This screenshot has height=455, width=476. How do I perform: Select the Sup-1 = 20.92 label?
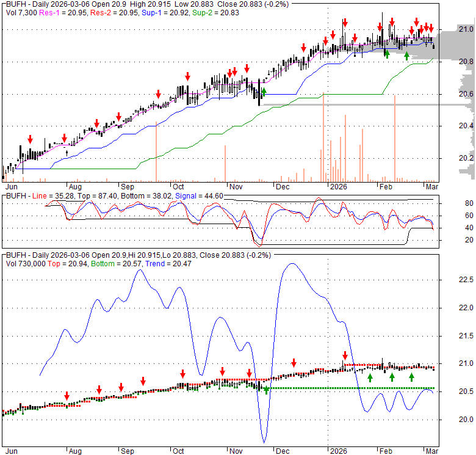166,13
